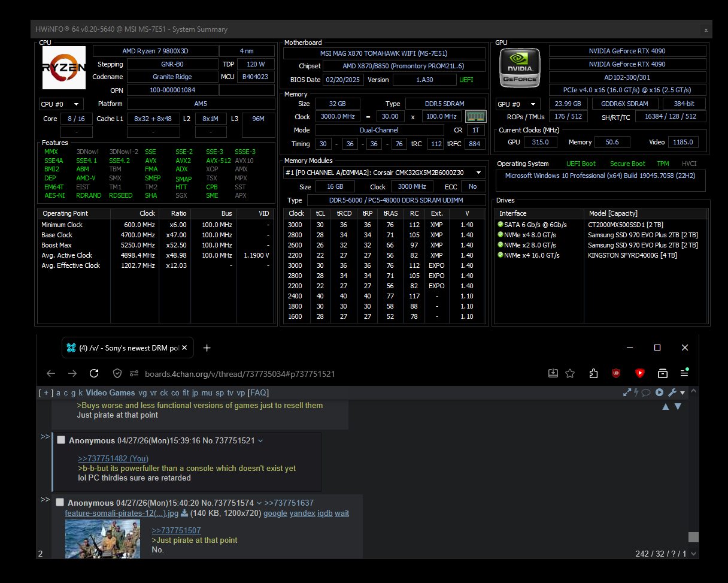Click the 4chan X expand-all-images icon
The image size is (728, 583).
[627, 393]
